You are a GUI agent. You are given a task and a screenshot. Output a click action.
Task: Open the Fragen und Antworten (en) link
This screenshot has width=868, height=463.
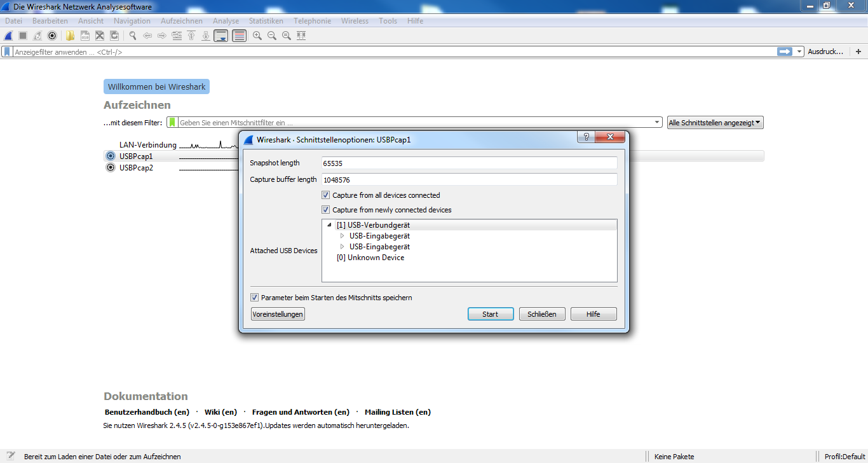[x=301, y=412]
